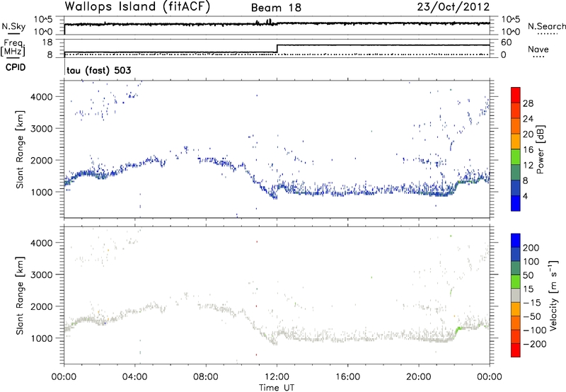Select the blue Velocity segment above 200

[x=516, y=241]
